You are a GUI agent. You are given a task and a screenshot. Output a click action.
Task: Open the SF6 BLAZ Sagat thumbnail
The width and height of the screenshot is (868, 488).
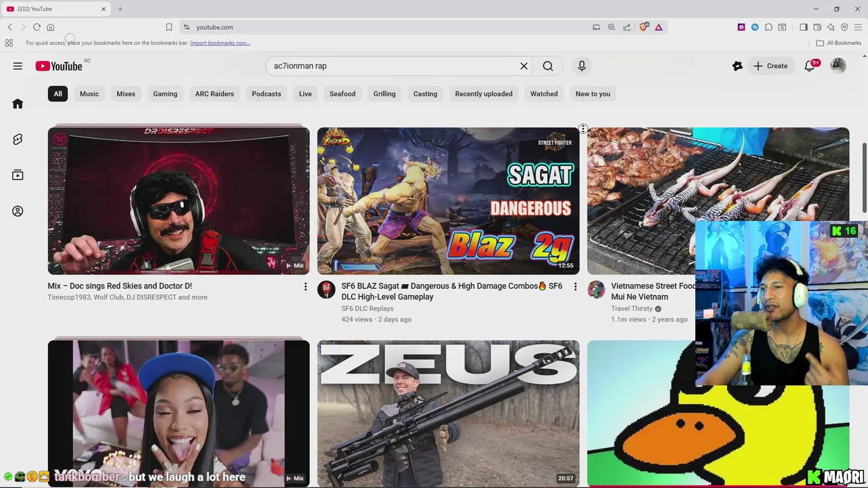click(448, 201)
